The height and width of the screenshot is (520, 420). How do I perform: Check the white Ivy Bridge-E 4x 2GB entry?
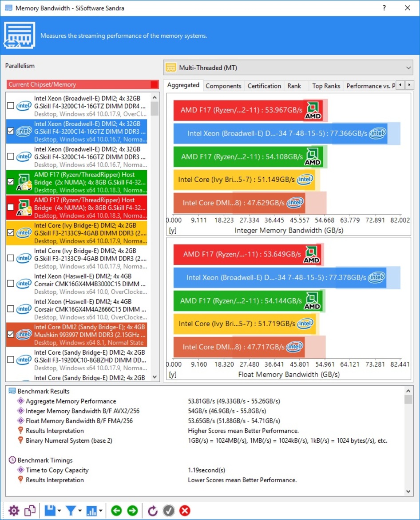coord(11,258)
